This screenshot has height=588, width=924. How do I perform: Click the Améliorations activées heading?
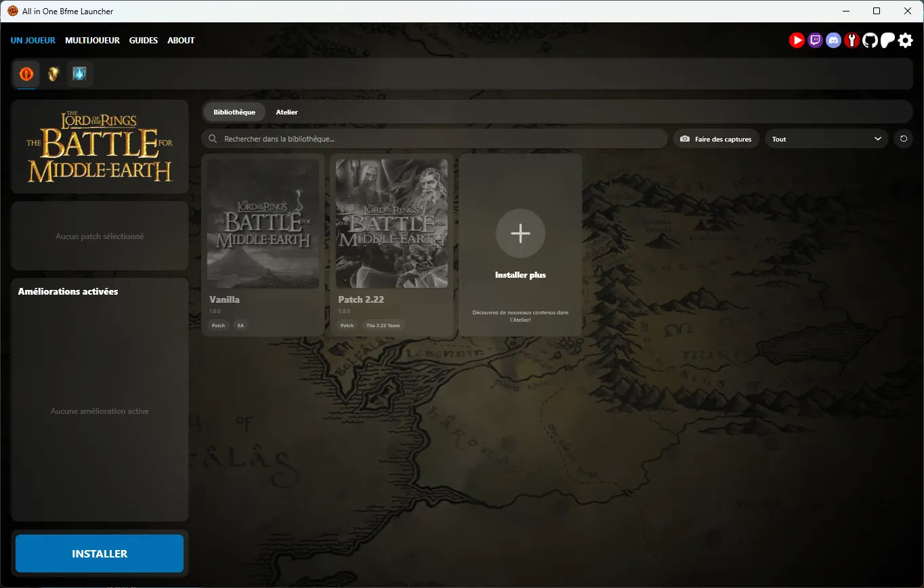point(68,291)
